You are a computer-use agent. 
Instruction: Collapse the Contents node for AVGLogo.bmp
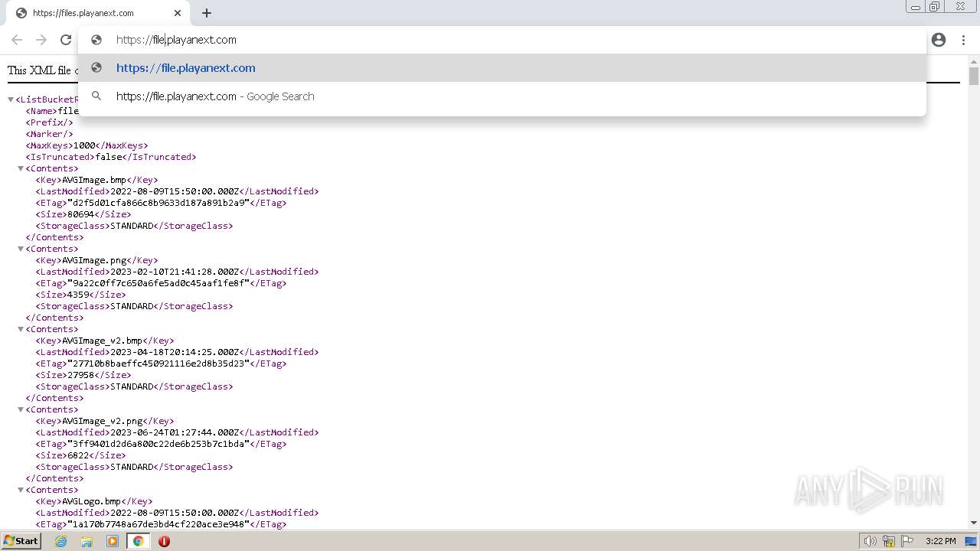21,490
